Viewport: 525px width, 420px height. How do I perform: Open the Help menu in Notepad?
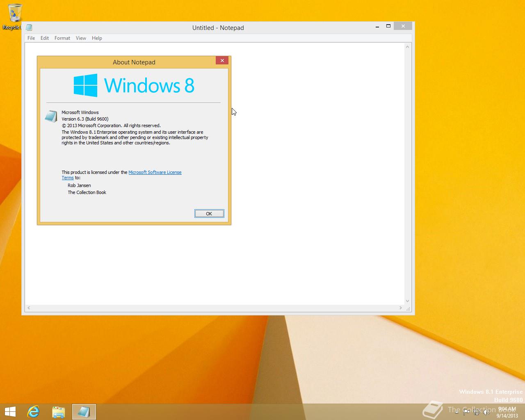tap(97, 38)
